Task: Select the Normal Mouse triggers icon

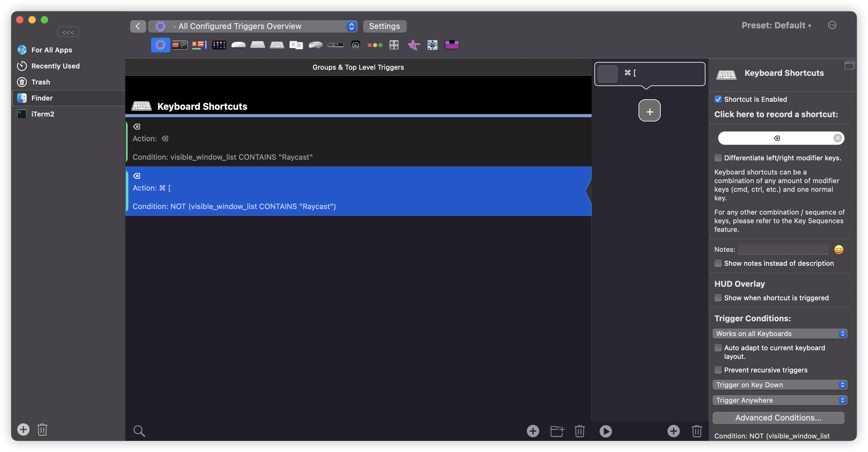Action: 315,45
